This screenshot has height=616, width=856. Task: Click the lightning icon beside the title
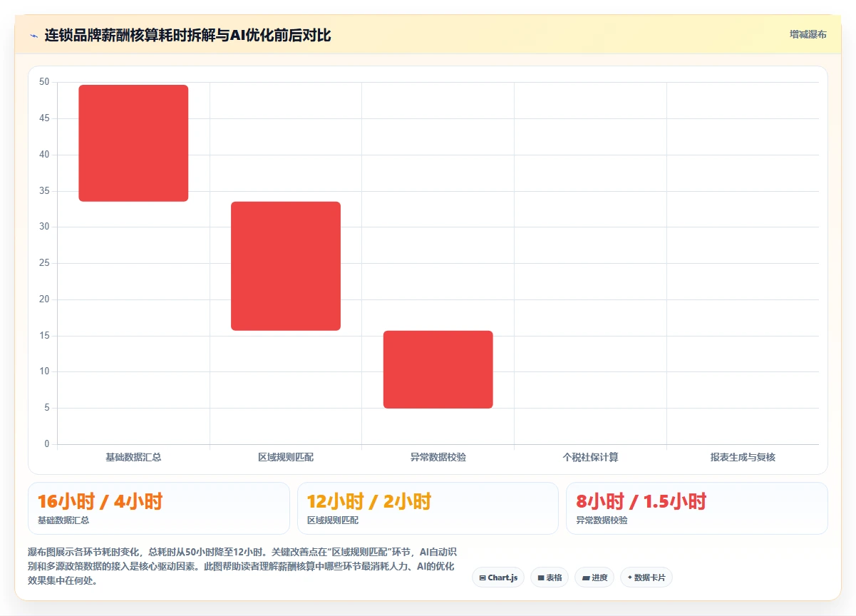[33, 35]
